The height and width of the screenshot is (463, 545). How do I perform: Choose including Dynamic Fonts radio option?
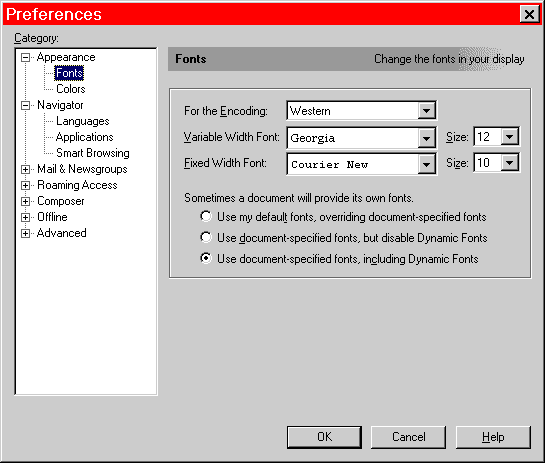pyautogui.click(x=206, y=258)
